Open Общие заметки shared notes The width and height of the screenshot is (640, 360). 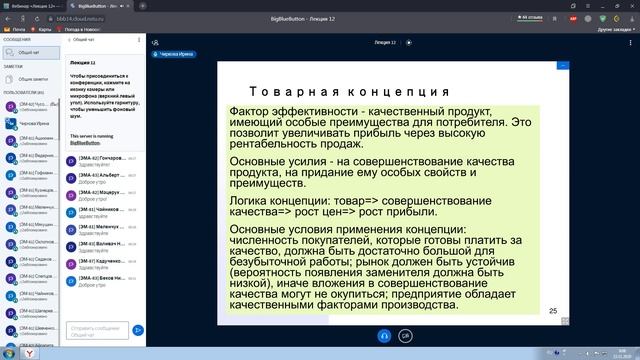[x=31, y=79]
